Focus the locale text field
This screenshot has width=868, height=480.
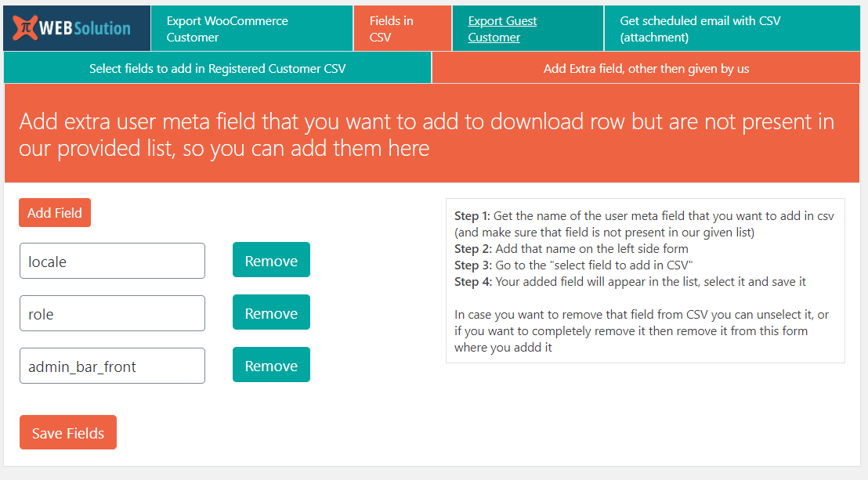click(112, 262)
